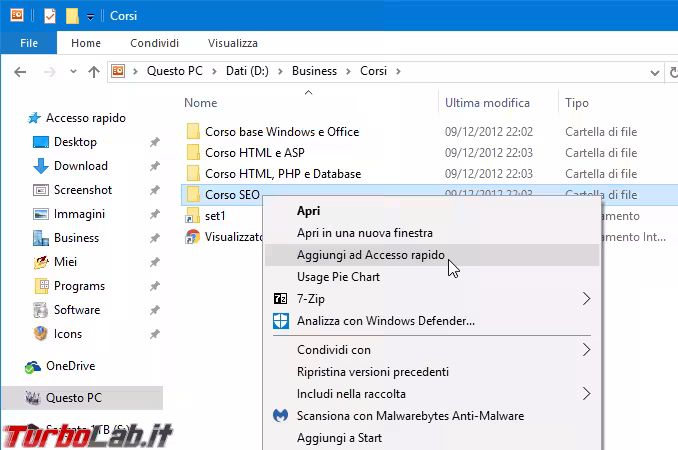
Task: Click Corsi in the address breadcrumb
Action: click(x=374, y=71)
